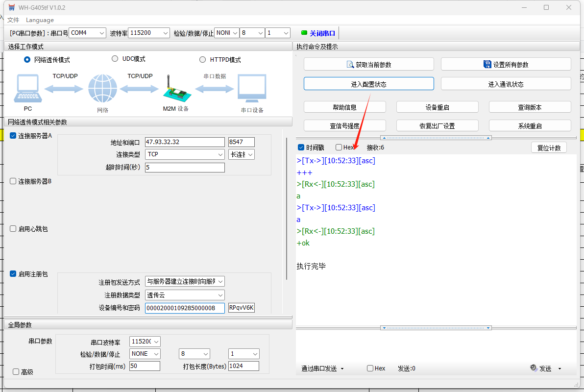This screenshot has height=392, width=584.
Task: Select the UDC mode radio button
Action: (x=115, y=59)
